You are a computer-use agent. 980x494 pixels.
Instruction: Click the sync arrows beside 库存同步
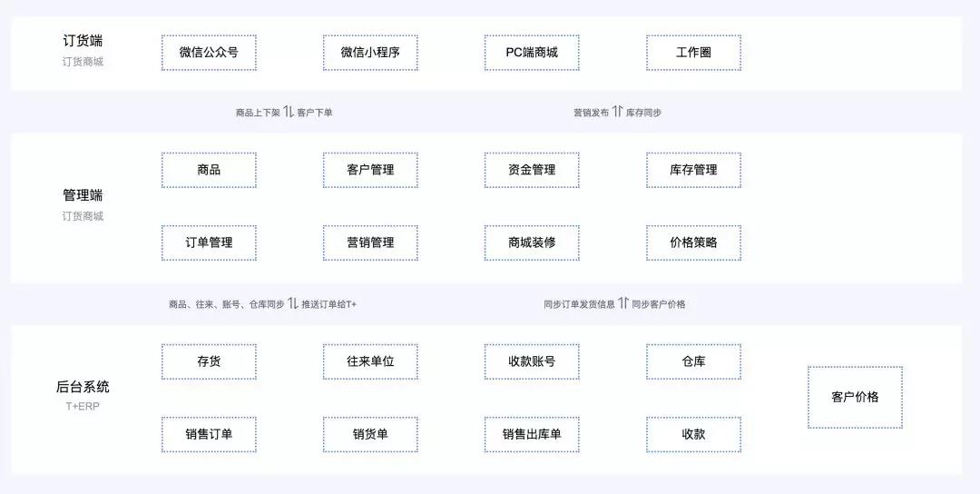(617, 112)
